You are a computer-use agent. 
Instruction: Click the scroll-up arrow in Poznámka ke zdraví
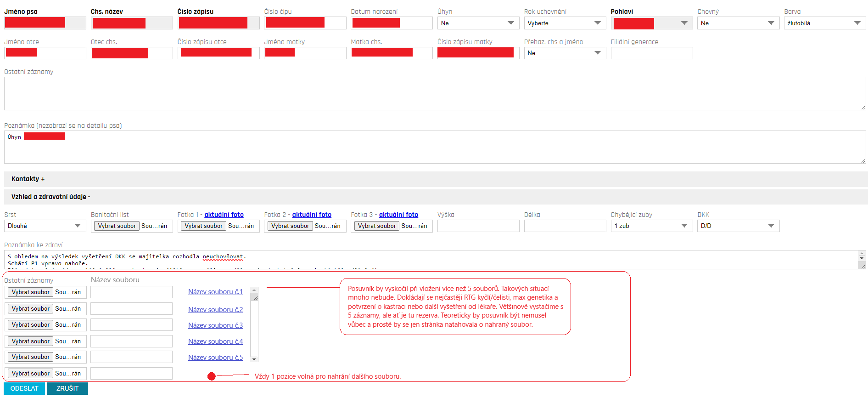pos(862,254)
